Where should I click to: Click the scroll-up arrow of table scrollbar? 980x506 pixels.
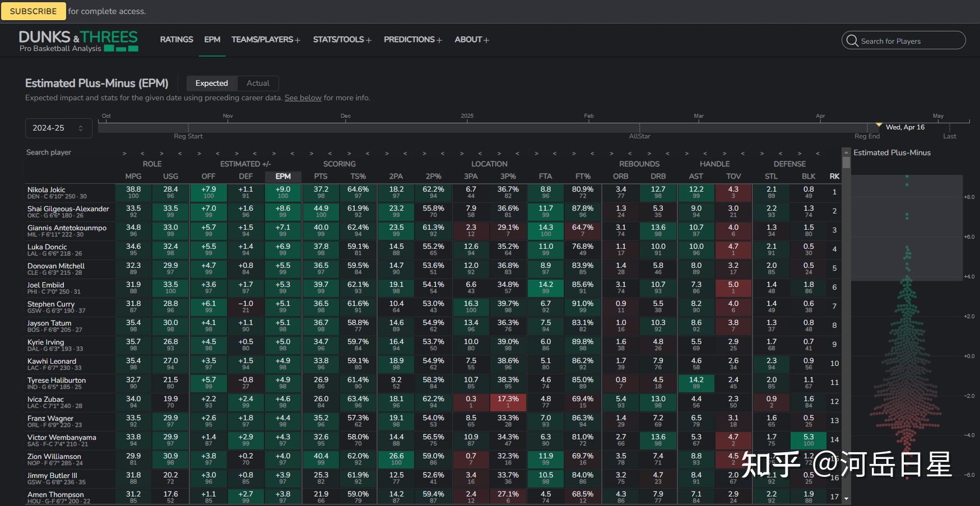846,152
